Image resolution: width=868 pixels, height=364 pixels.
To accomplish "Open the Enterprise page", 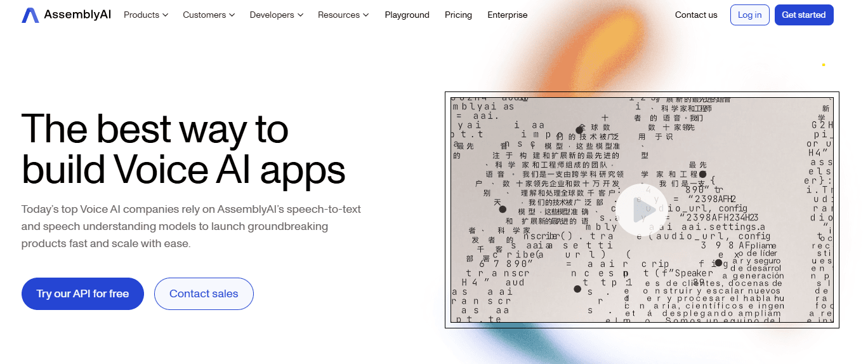I will pyautogui.click(x=508, y=15).
